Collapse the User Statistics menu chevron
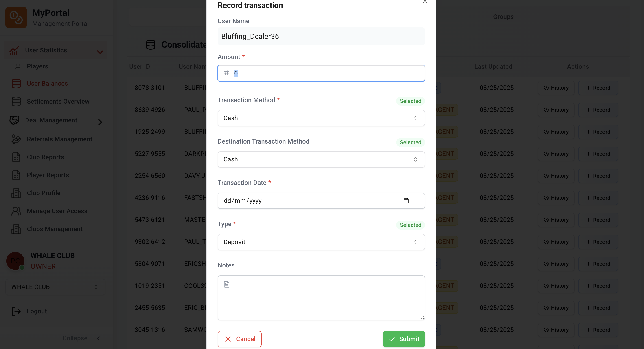Viewport: 644px width, 349px height. coord(100,52)
